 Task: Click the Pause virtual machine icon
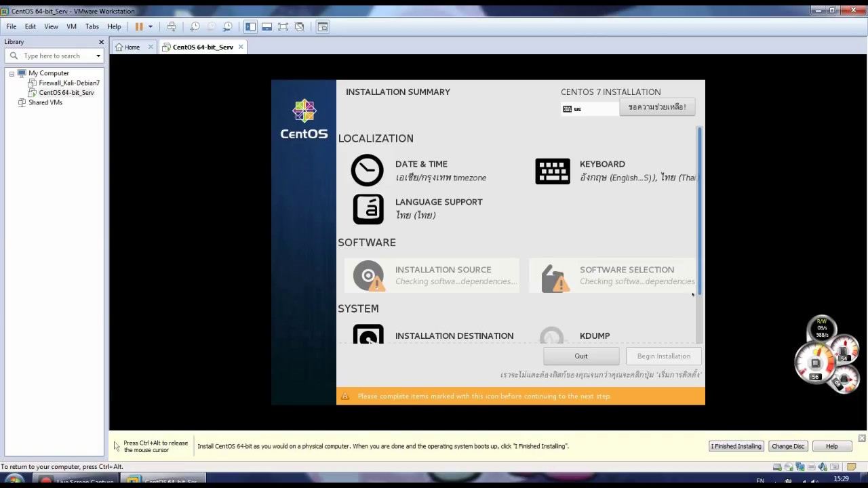[139, 26]
